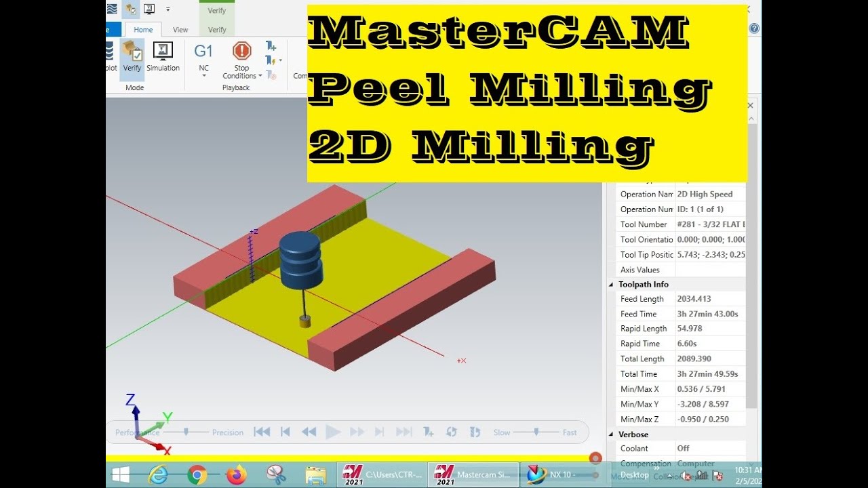Click the Tool Tip Position row
The height and width of the screenshot is (488, 868).
680,255
